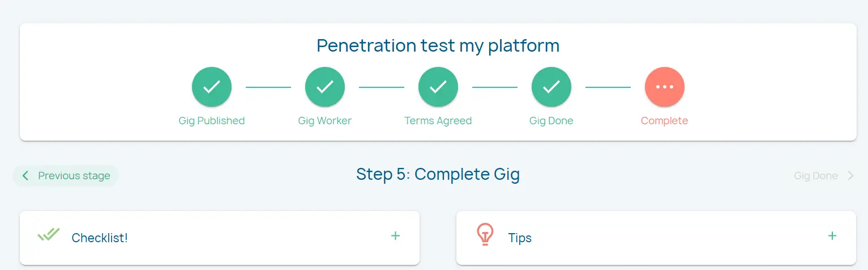Click the double-check Checklist icon
Image resolution: width=868 pixels, height=270 pixels.
tap(49, 235)
